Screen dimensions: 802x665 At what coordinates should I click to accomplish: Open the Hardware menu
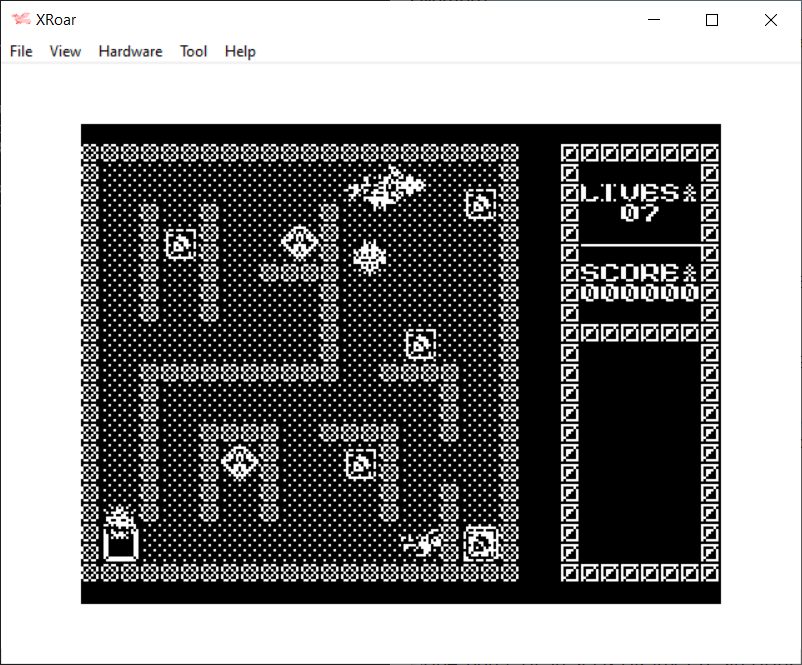(130, 51)
